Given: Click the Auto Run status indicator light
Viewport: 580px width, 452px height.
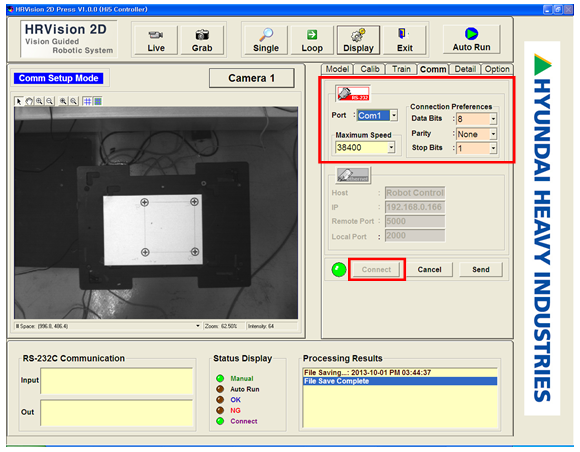Looking at the screenshot, I should click(x=220, y=389).
